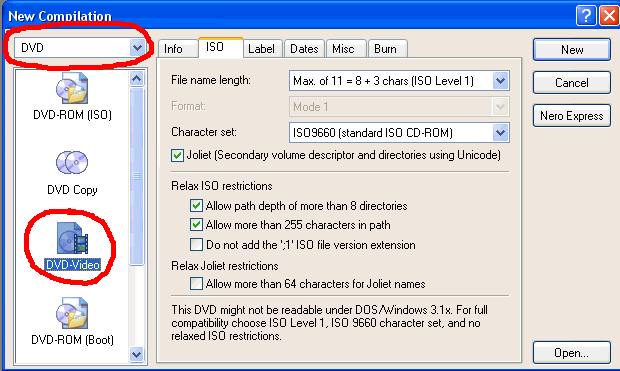Uncheck Allow more than 255 characters in path

(x=196, y=225)
